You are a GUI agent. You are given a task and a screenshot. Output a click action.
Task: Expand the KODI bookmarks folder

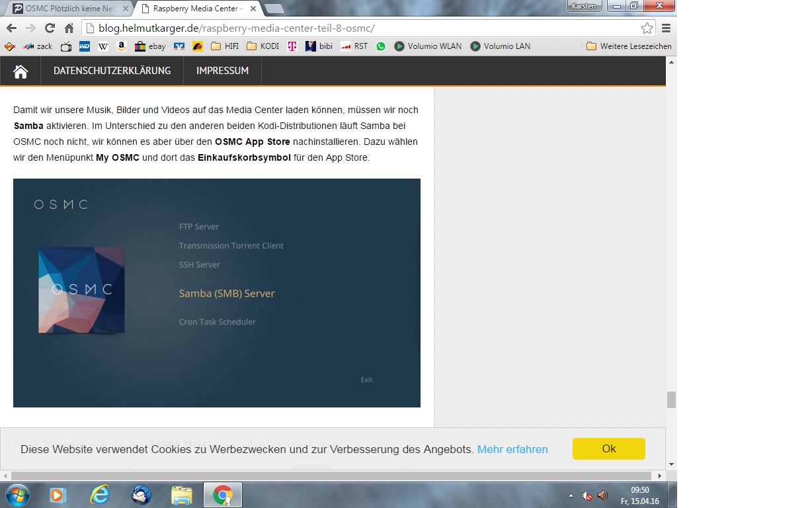263,46
